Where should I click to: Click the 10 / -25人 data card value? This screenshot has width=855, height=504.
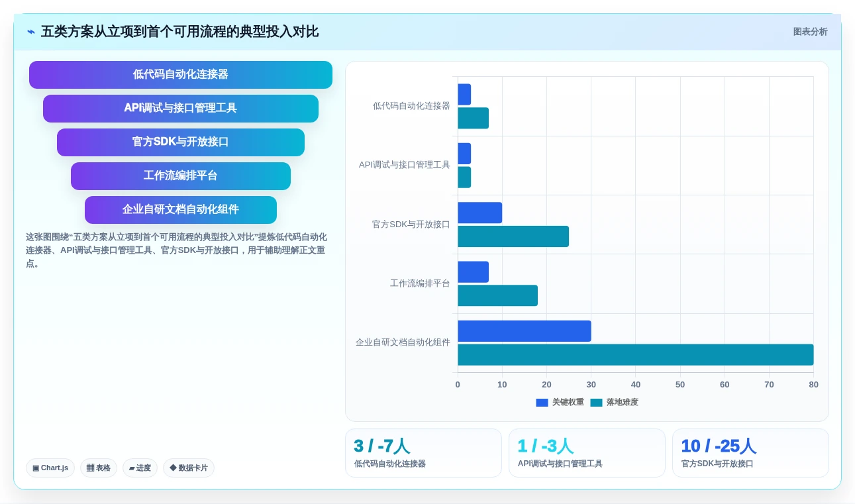pos(719,446)
